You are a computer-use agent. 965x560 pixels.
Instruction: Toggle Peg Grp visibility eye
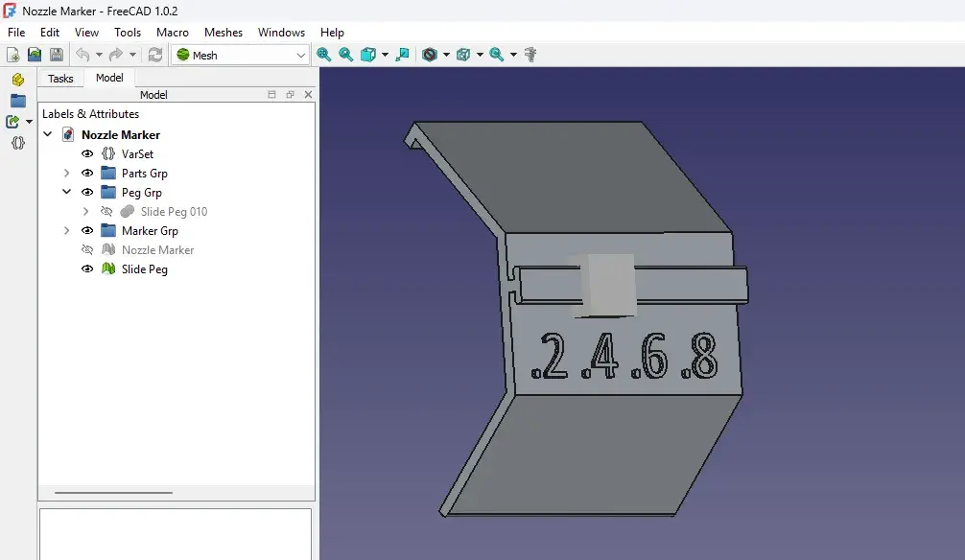[87, 192]
